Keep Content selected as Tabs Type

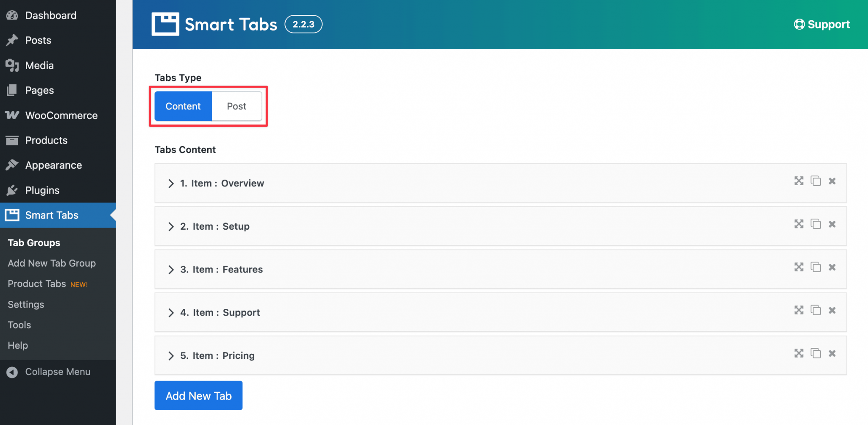pyautogui.click(x=183, y=106)
